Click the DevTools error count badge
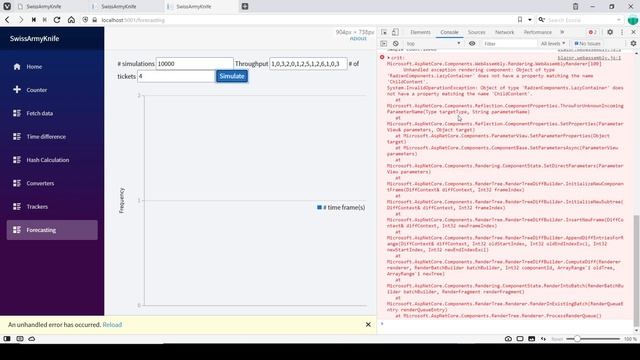640x360 pixels. click(592, 32)
